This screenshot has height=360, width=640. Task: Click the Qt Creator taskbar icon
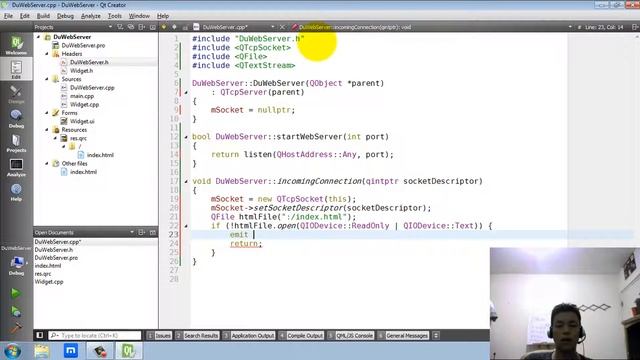pos(128,351)
